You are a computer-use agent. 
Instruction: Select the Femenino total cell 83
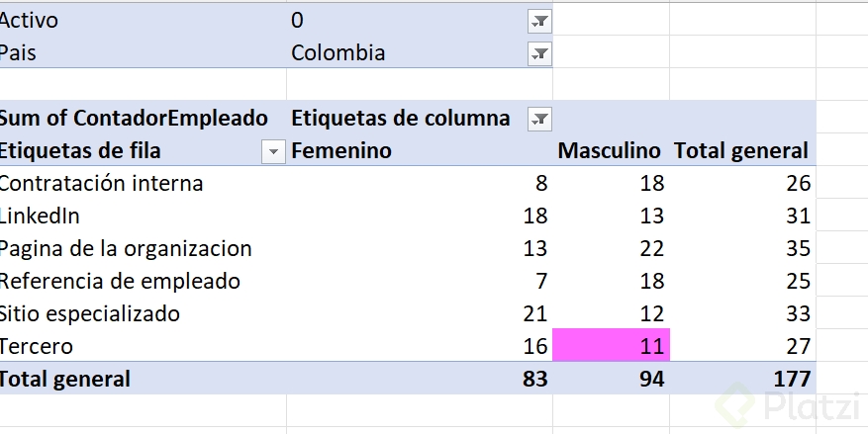click(531, 379)
